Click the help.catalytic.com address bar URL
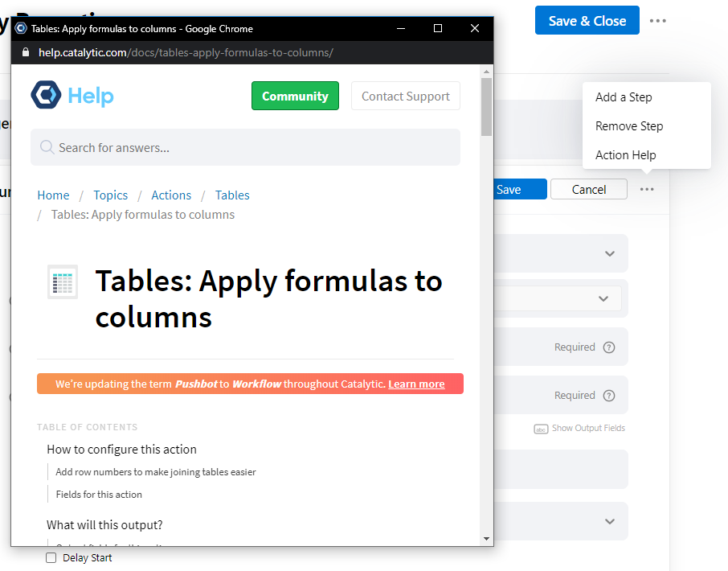 coord(186,52)
